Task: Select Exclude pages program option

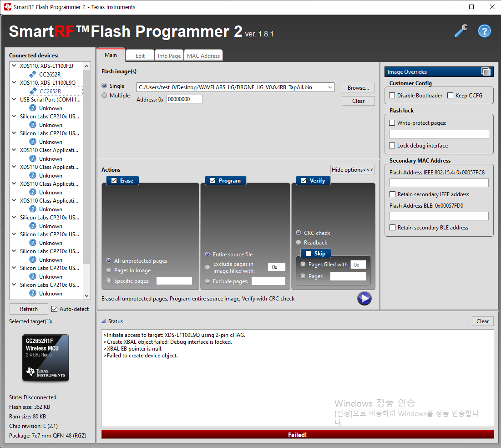Action: click(207, 281)
